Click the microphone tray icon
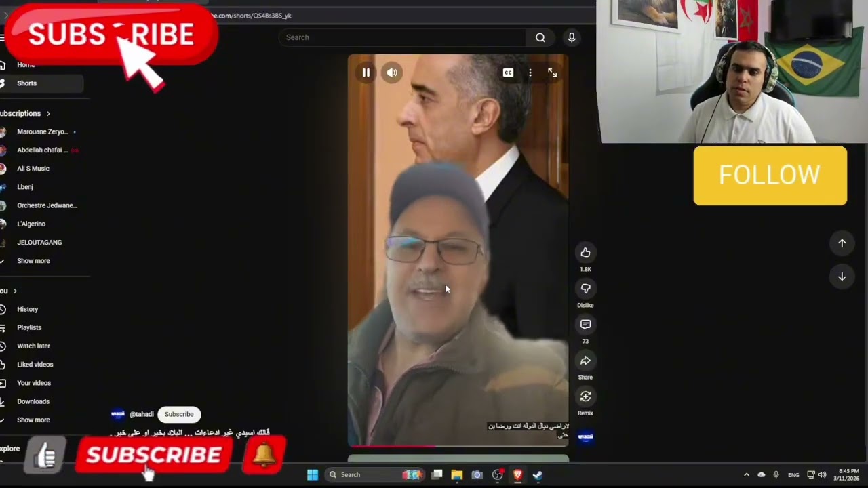The height and width of the screenshot is (488, 868). [776, 474]
